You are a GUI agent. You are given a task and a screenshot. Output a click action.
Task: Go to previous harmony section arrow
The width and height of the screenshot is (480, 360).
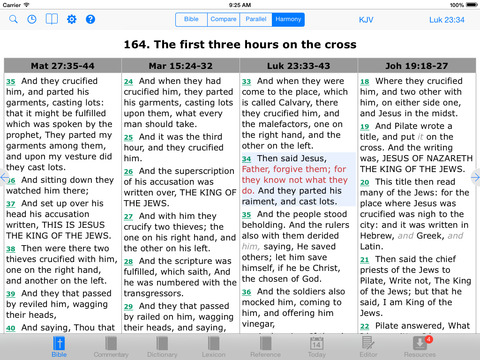click(x=4, y=177)
